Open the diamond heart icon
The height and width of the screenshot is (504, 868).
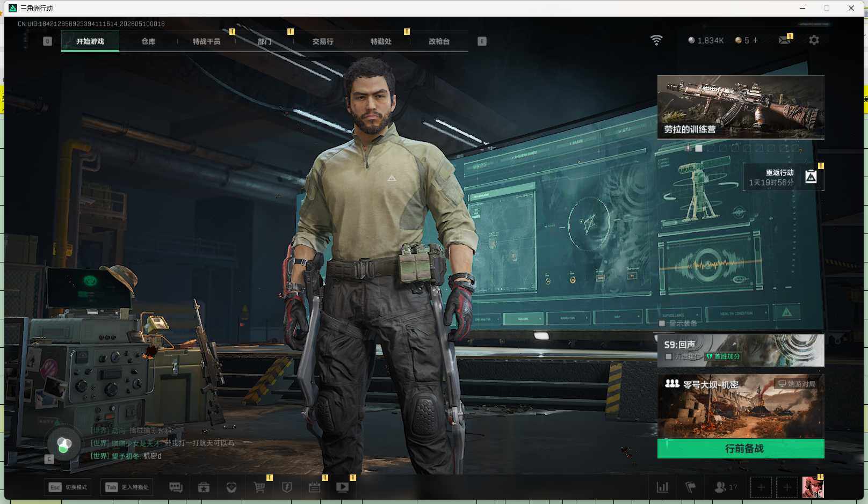point(232,487)
